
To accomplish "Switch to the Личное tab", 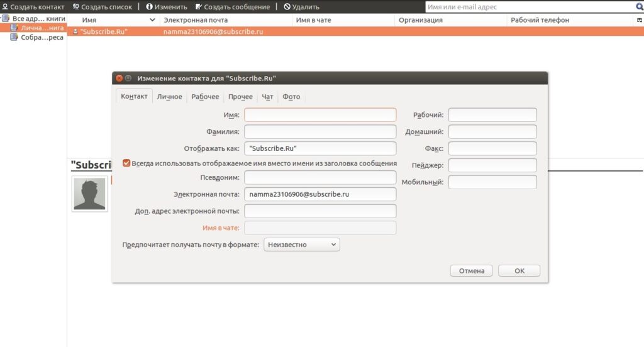I will 169,97.
